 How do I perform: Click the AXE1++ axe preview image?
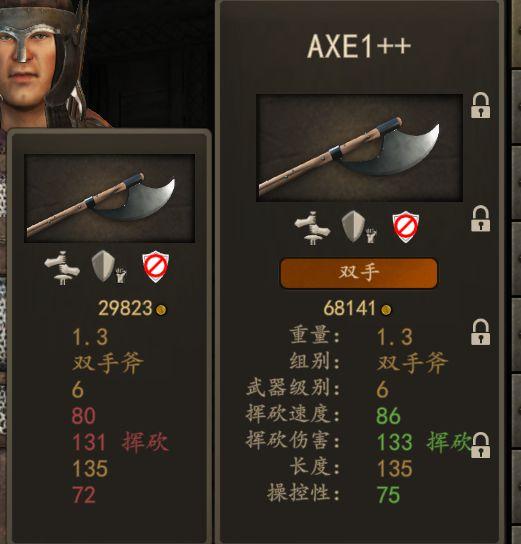pos(359,148)
